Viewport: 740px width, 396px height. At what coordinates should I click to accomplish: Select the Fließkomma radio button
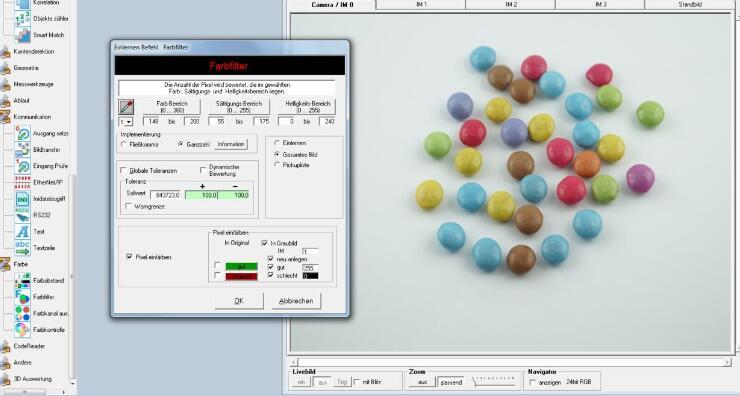click(x=124, y=144)
